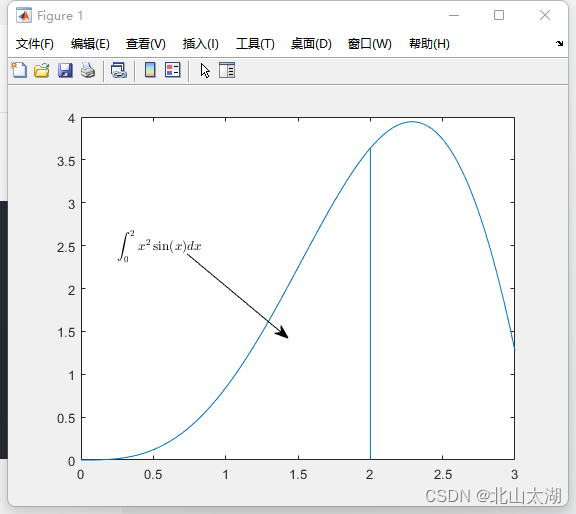Create a new figure with New Figure icon
Viewport: 576px width, 514px height.
point(19,70)
